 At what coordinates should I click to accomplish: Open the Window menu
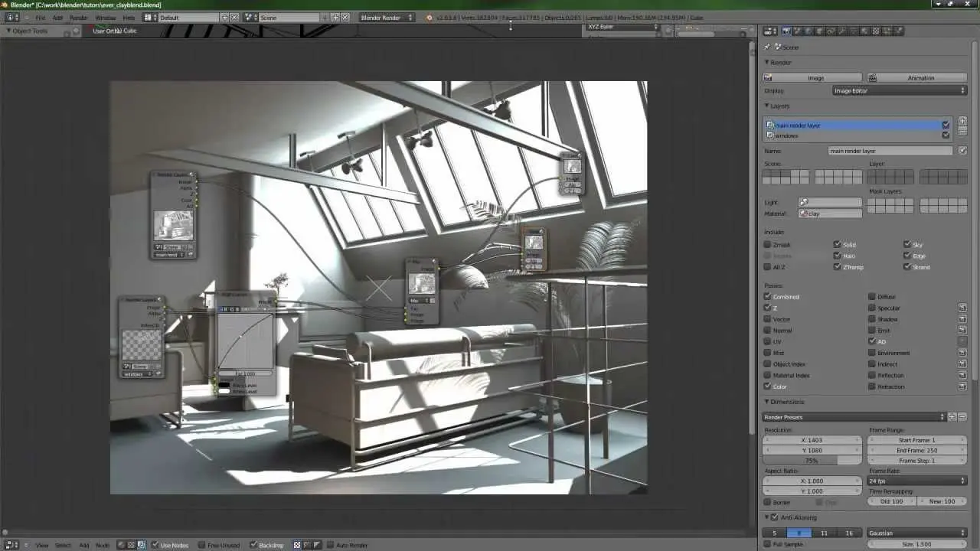[x=106, y=17]
